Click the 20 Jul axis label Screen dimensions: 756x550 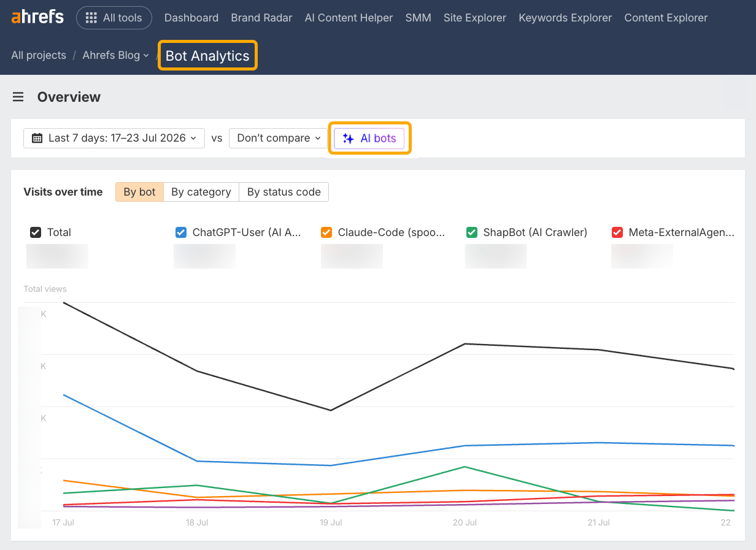click(x=465, y=523)
